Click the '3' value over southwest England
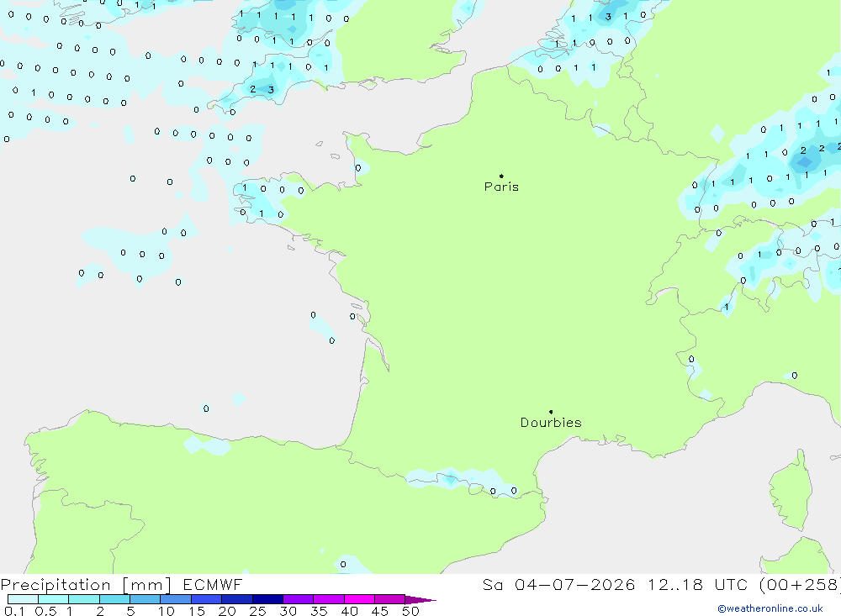 [271, 90]
